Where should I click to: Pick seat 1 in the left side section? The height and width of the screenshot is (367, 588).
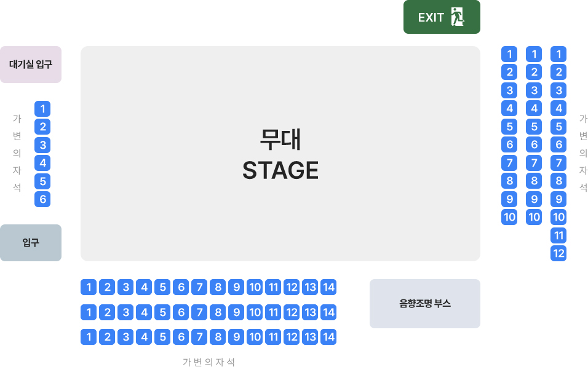tap(42, 109)
